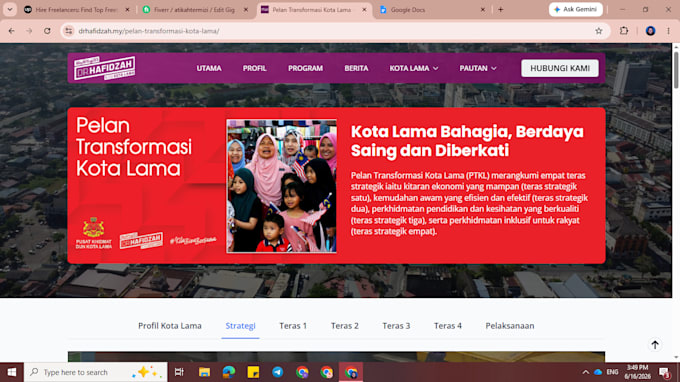
Task: Open the active Chrome window icon on the taskbar
Action: (351, 372)
